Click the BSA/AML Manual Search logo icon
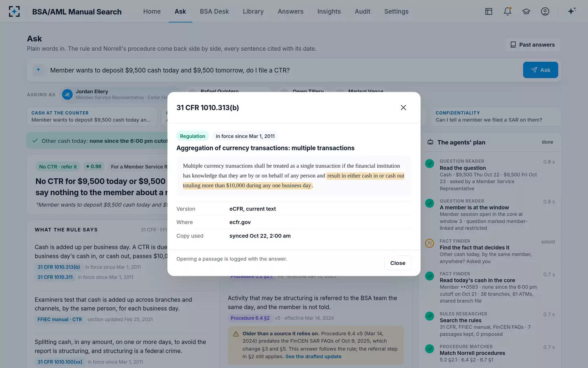588x368 pixels. click(14, 11)
